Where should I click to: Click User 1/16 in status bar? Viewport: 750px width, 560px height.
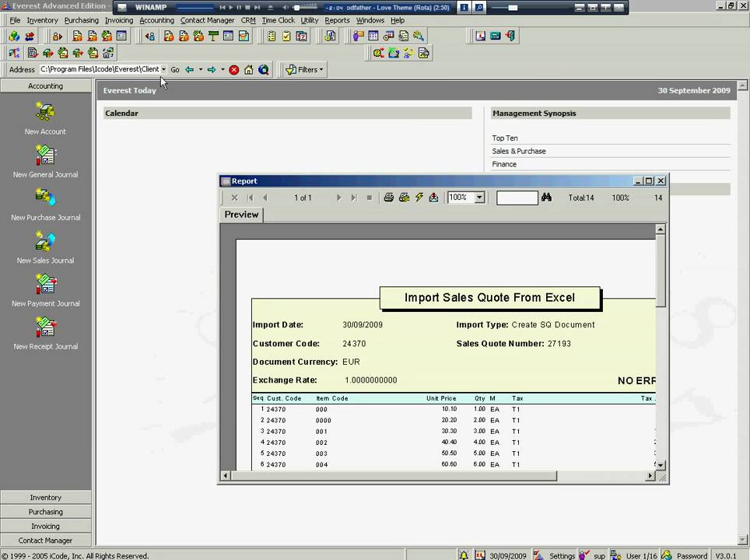[641, 555]
